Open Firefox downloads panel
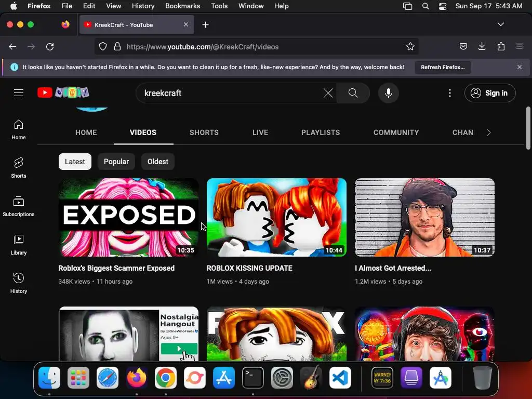532x399 pixels. pos(482,46)
